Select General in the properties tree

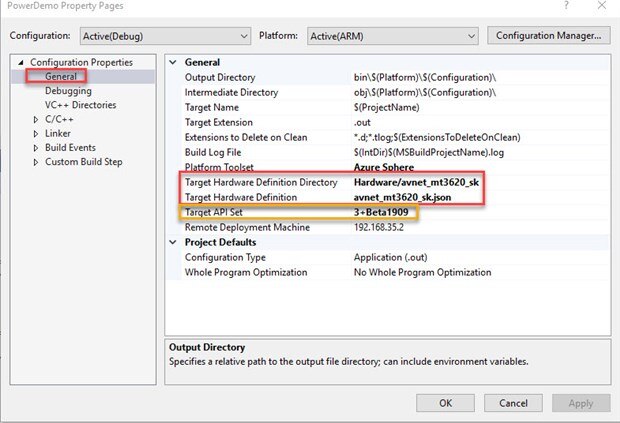[x=60, y=76]
